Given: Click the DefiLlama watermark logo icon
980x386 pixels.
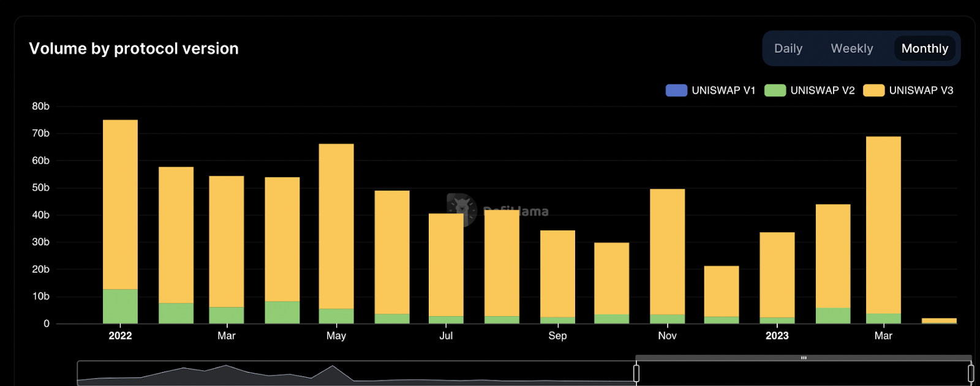Looking at the screenshot, I should 462,209.
